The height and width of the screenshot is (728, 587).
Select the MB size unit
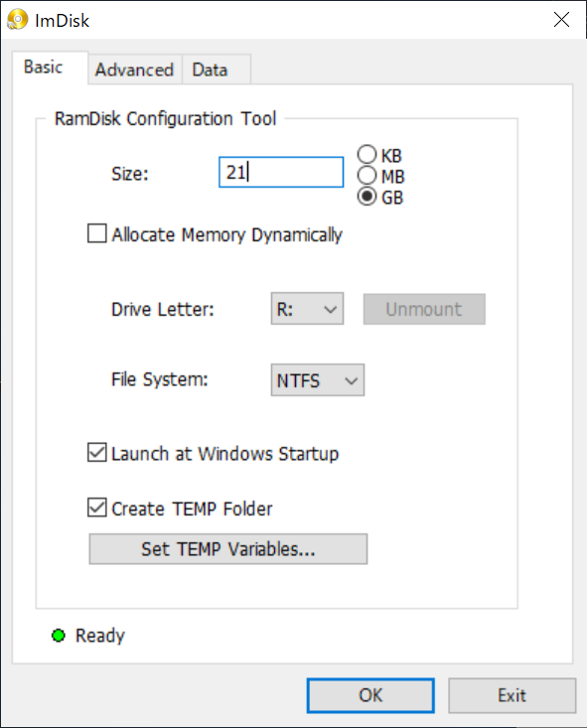367,176
